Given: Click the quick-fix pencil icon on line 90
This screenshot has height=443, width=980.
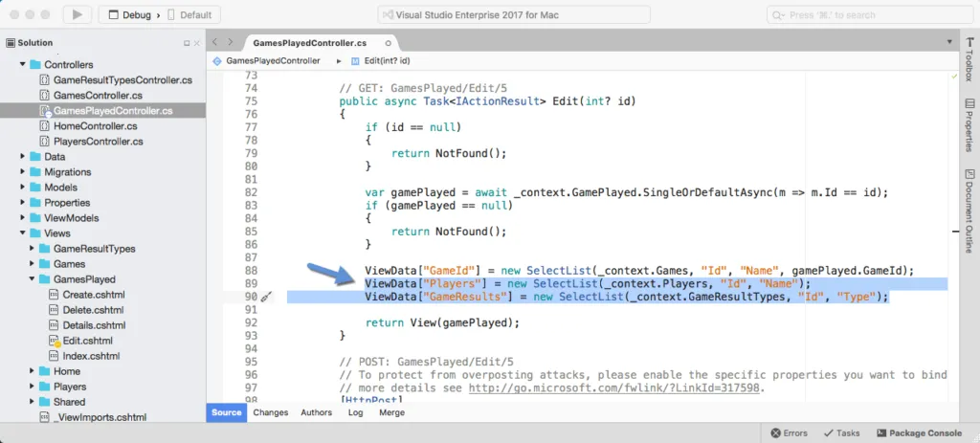Looking at the screenshot, I should [x=267, y=298].
